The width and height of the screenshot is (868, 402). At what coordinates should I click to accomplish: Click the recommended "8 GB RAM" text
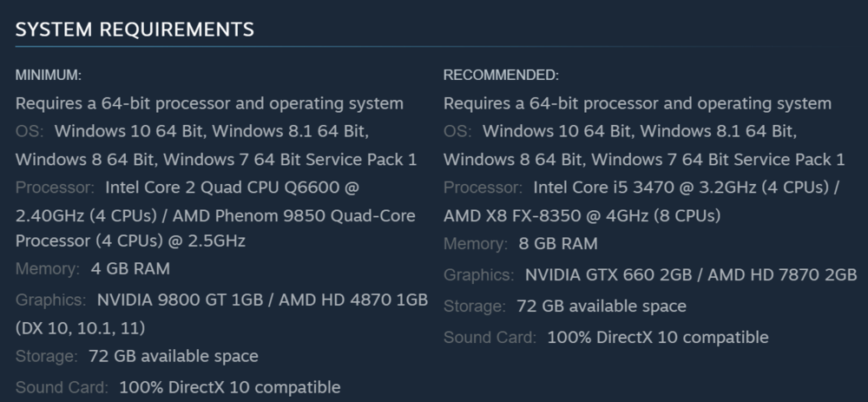coord(558,244)
